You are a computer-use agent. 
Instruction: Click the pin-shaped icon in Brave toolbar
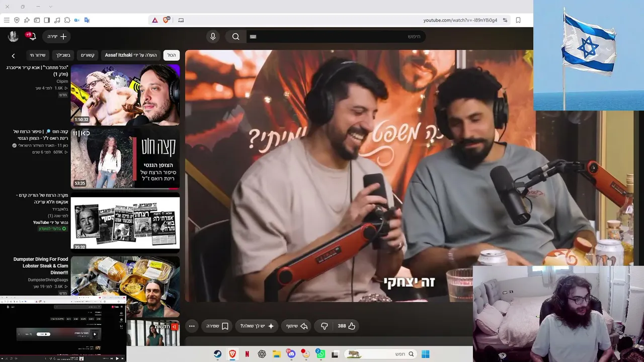(x=27, y=20)
